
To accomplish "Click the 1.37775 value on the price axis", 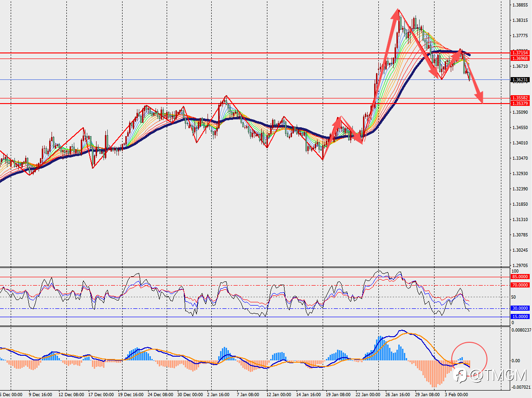I will point(520,36).
